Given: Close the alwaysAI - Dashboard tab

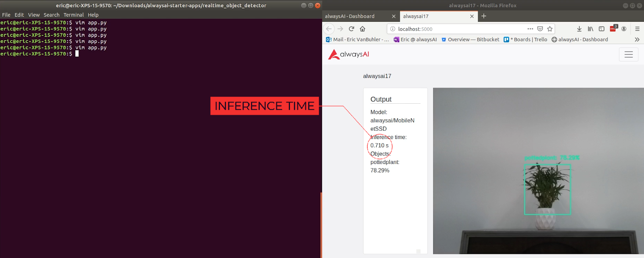Looking at the screenshot, I should (394, 16).
